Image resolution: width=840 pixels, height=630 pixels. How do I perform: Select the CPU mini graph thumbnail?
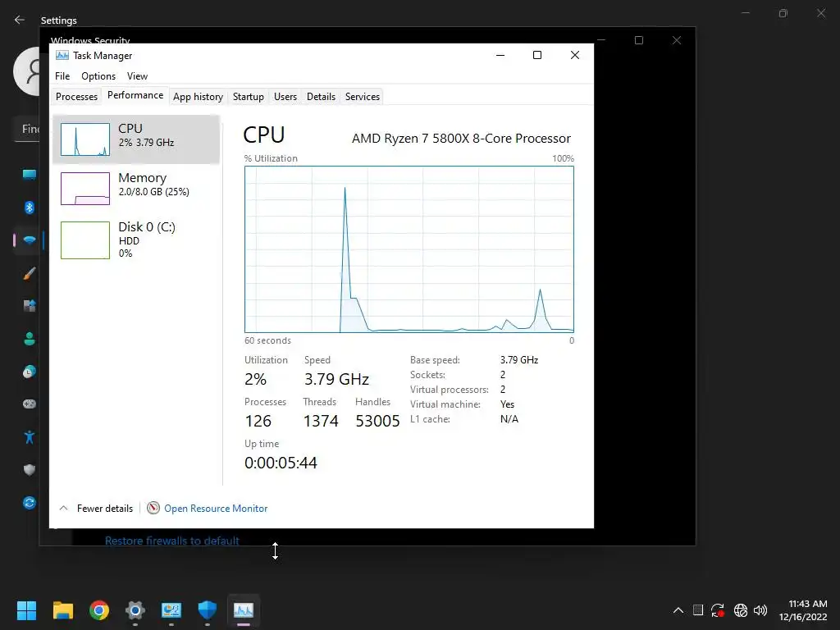coord(85,139)
